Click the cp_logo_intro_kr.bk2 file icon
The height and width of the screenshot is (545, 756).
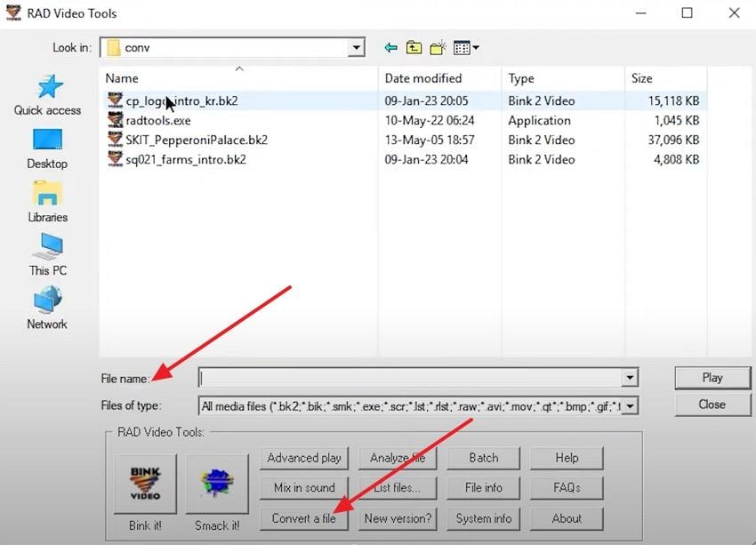[x=116, y=100]
